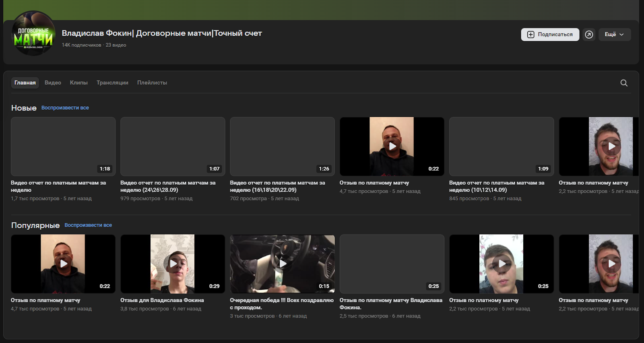Screen dimensions: 644x343
Task: Open "Отзыв для Владислава Фокина" video title
Action: click(x=162, y=300)
